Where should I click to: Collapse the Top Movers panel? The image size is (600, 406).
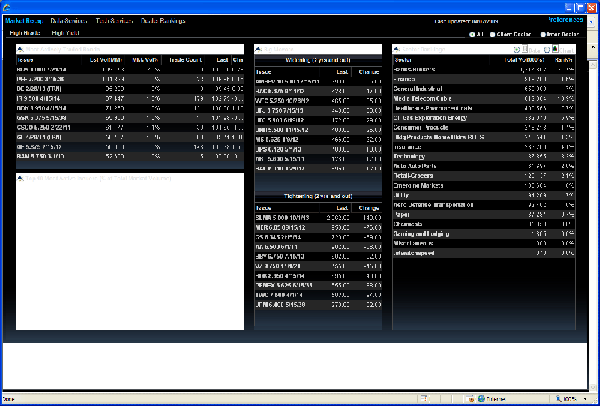pos(259,48)
